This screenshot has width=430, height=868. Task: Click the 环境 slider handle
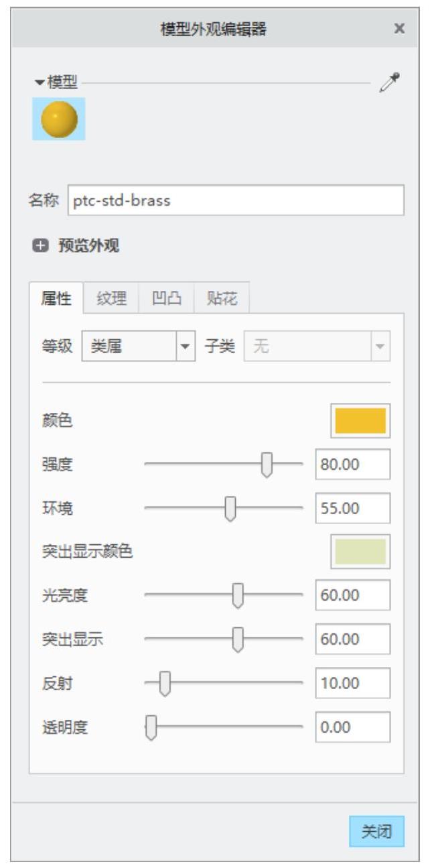click(x=230, y=509)
